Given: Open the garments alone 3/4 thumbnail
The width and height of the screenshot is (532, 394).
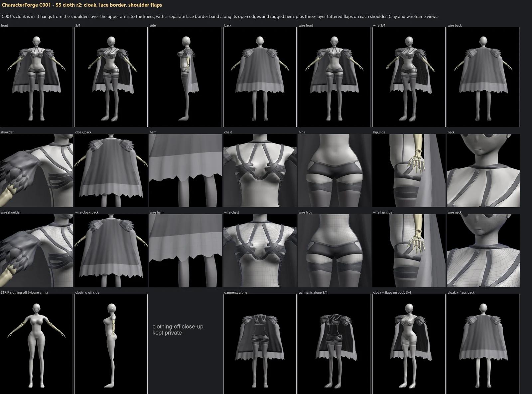Looking at the screenshot, I should tap(334, 344).
